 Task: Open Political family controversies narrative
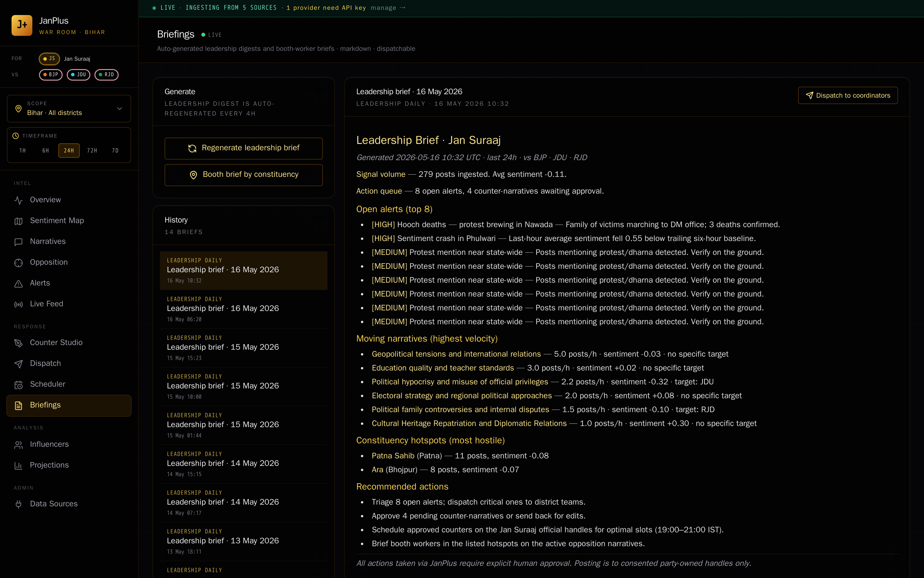[461, 410]
